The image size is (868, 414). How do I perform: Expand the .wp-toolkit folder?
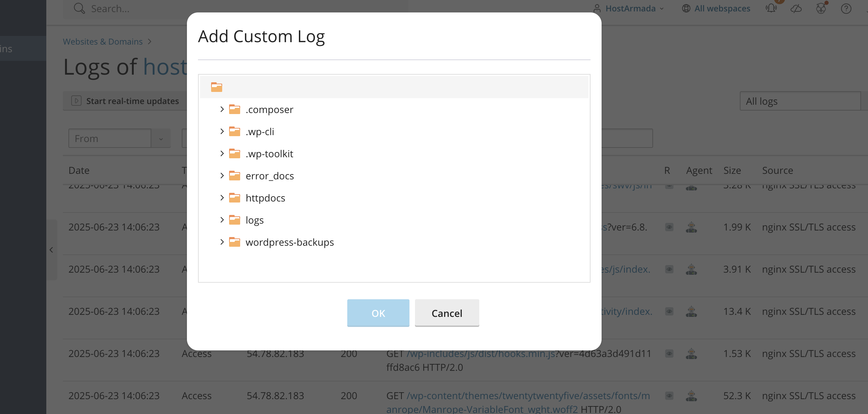point(222,154)
